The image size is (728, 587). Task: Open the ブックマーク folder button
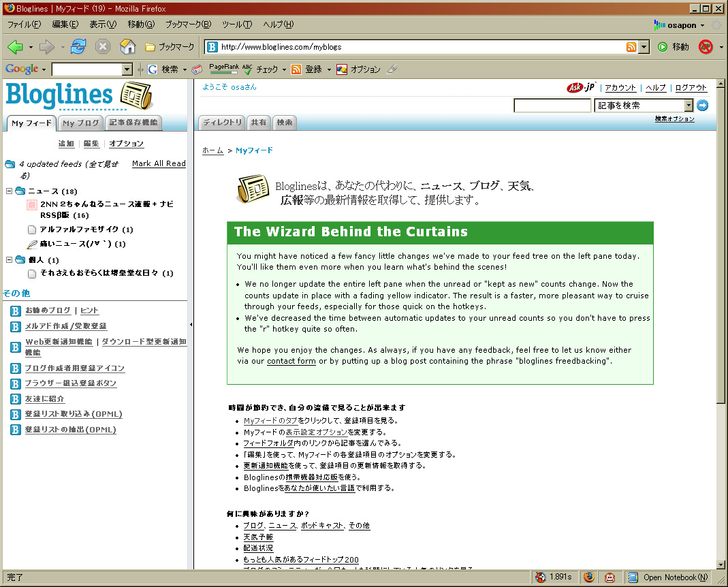170,47
